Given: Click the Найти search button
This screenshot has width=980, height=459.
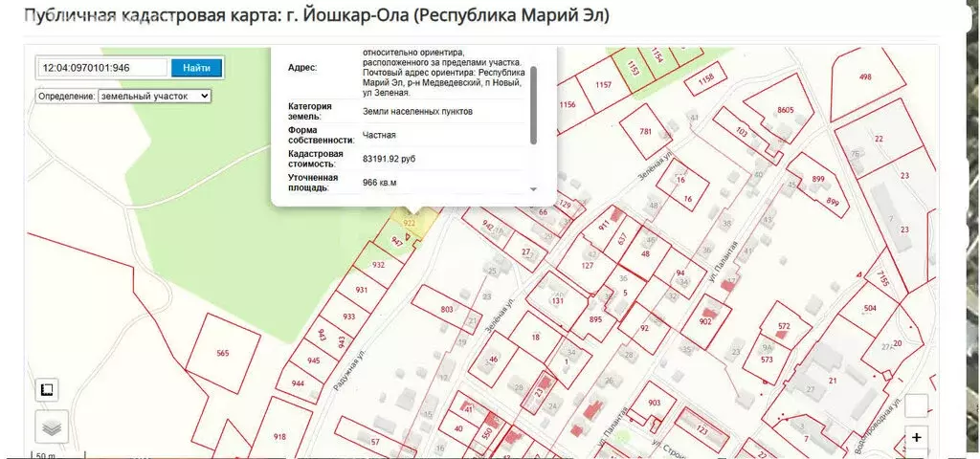Looking at the screenshot, I should [x=197, y=68].
